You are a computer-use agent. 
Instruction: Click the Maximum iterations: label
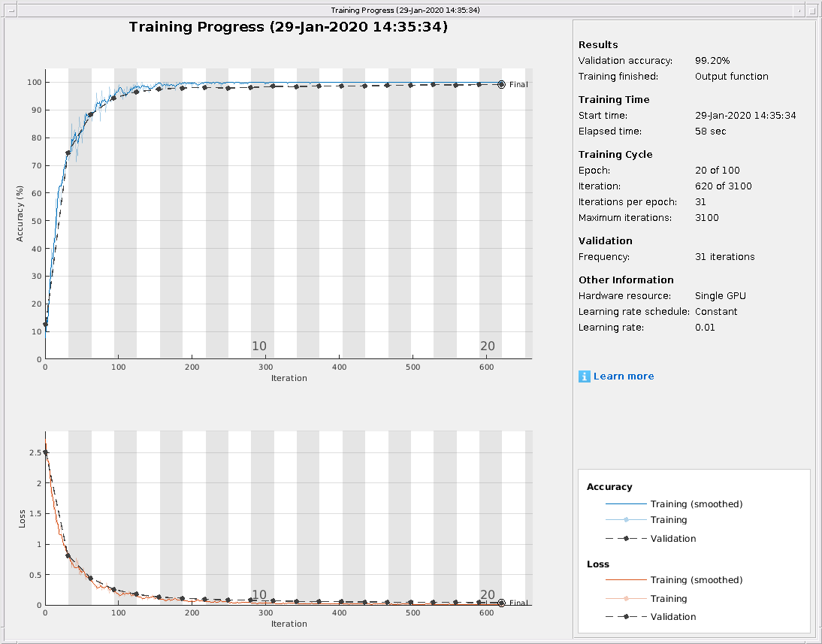point(625,218)
